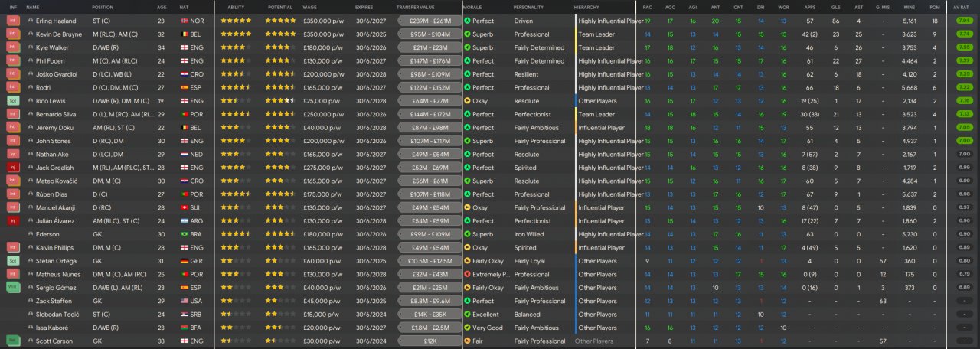Click the Brazil flag on Ederson's row

click(184, 234)
